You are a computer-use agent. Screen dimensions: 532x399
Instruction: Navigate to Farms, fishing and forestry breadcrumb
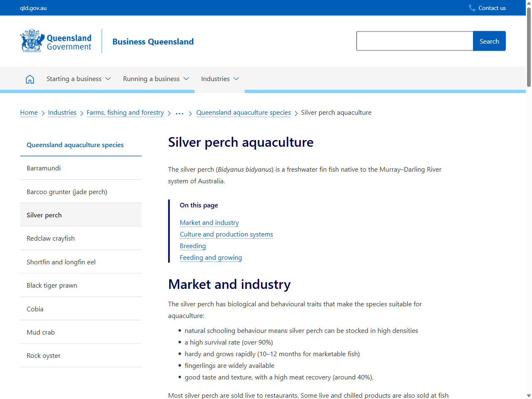click(x=125, y=112)
